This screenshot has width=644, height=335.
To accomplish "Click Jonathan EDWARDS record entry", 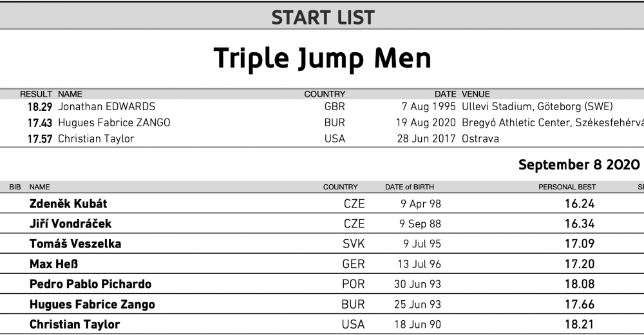I will click(x=106, y=106).
